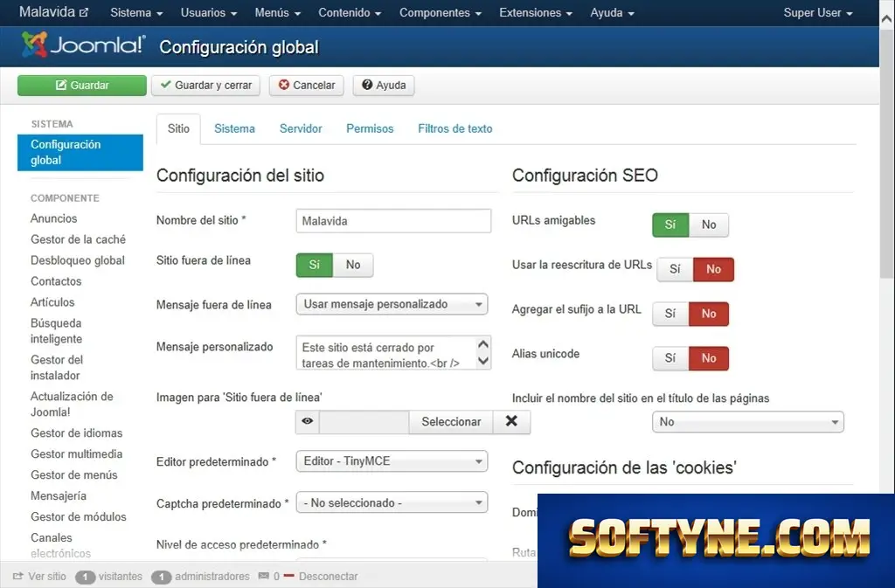
Task: Enable Usar la reescritura de URLs Sí
Action: pos(675,269)
